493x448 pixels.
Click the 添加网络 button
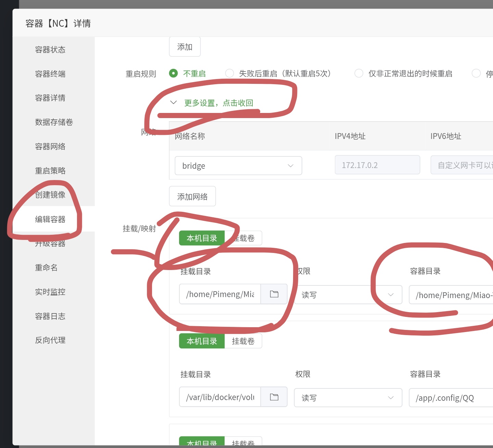192,196
